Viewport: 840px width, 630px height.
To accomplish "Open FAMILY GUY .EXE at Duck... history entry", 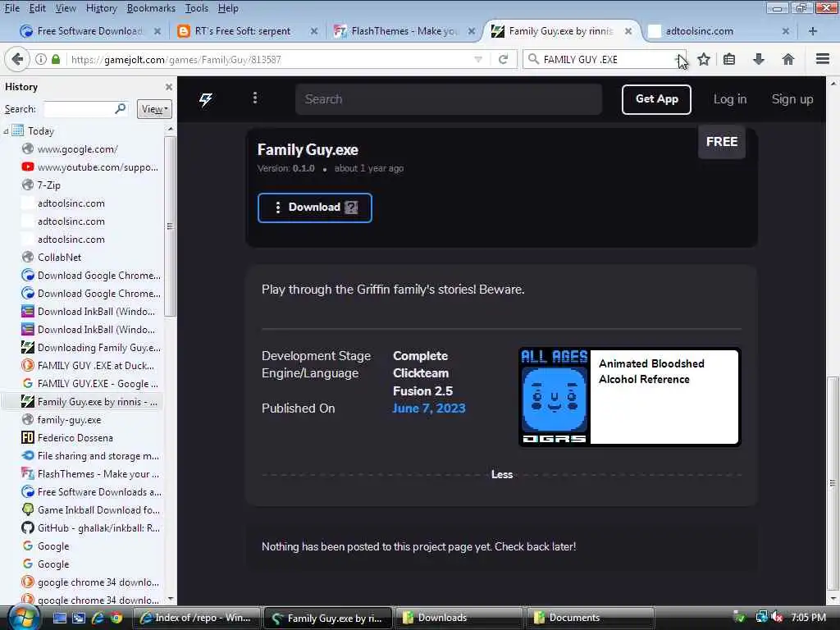I will click(95, 365).
